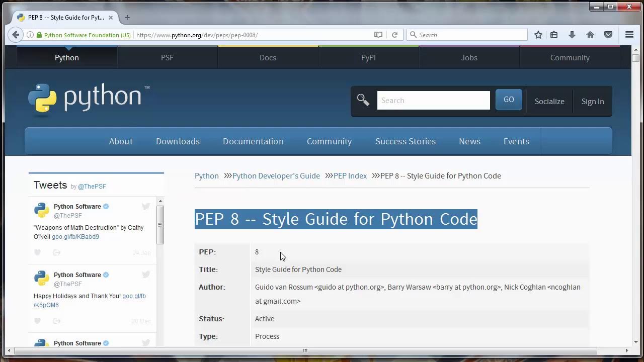Open the Sign In dropdown
The image size is (644, 362).
click(593, 101)
